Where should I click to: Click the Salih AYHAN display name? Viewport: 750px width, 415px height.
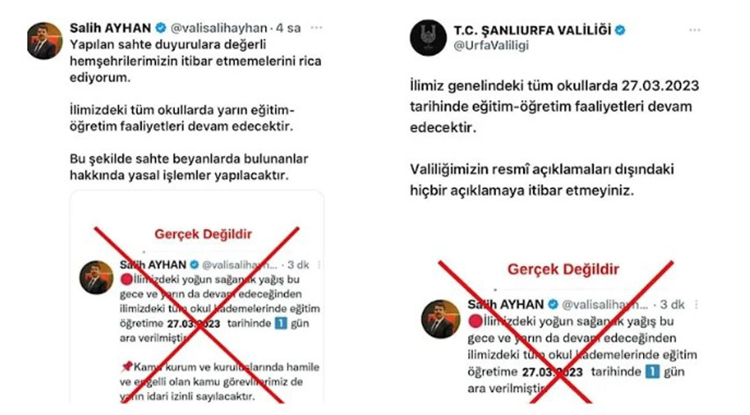[x=110, y=28]
